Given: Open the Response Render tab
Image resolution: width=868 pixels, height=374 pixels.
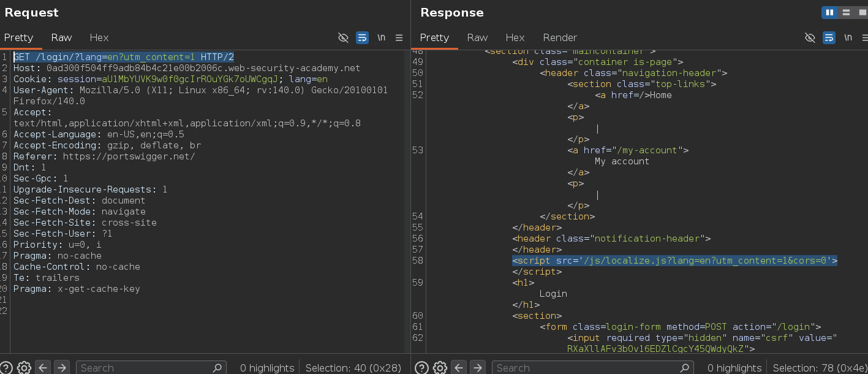Looking at the screenshot, I should click(x=560, y=37).
